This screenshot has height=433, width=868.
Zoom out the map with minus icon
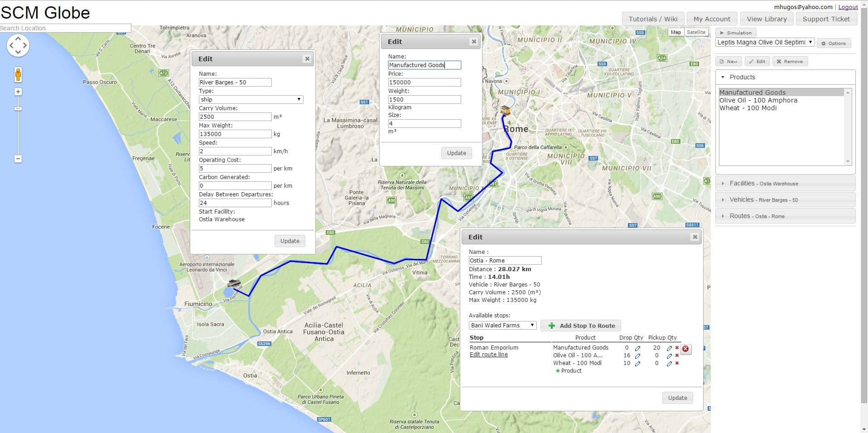point(18,159)
